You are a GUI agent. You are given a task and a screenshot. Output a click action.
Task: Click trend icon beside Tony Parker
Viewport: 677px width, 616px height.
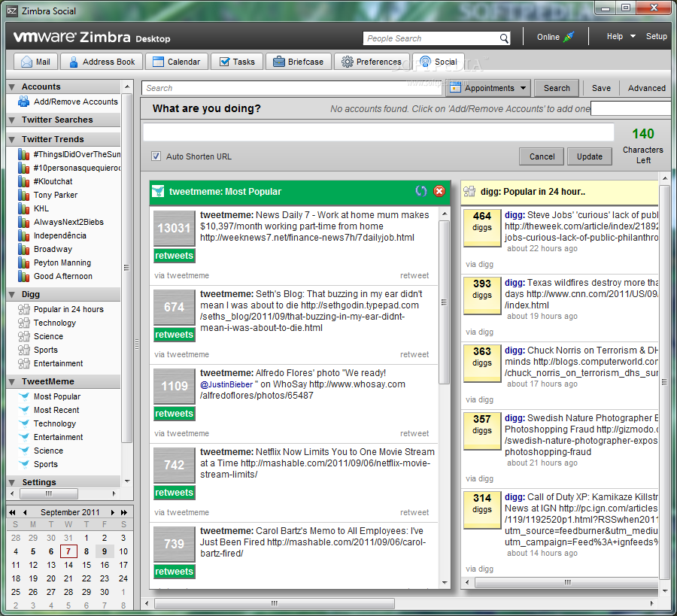(23, 195)
